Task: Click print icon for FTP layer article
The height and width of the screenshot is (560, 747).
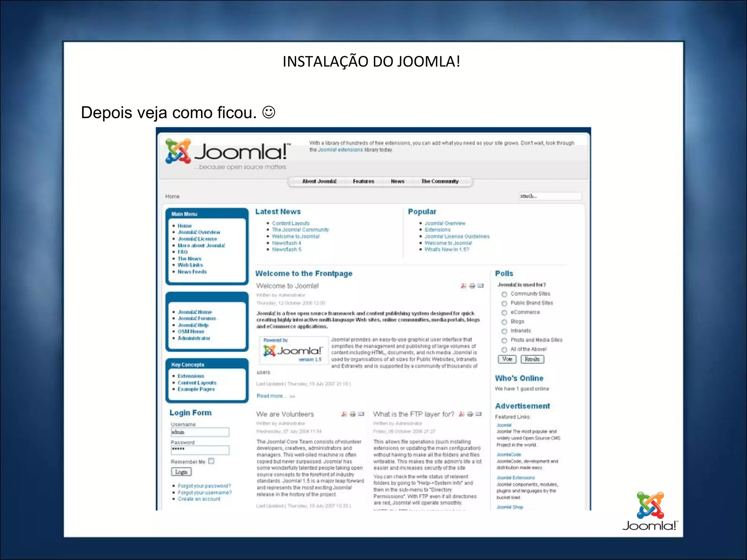Action: coord(470,414)
